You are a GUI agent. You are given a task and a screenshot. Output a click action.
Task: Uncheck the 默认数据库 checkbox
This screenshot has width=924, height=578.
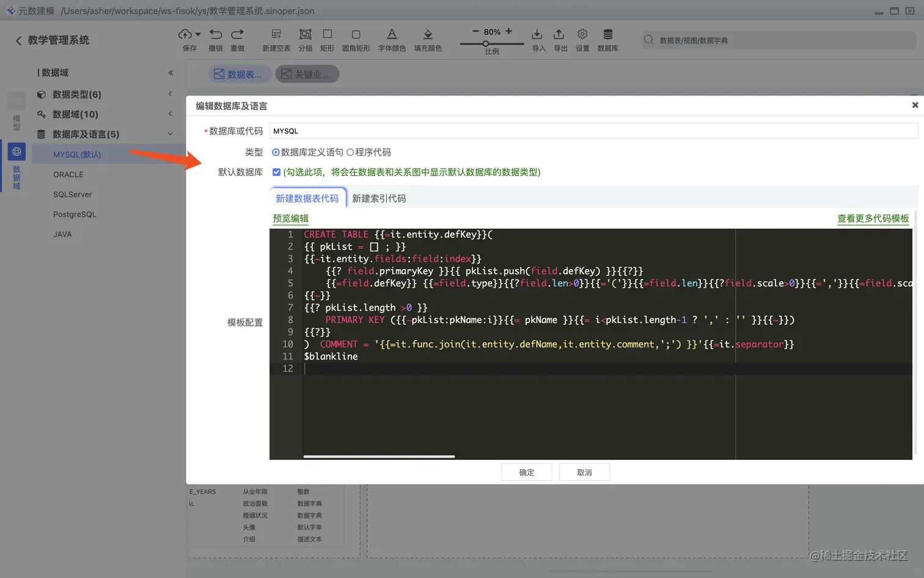pyautogui.click(x=276, y=172)
